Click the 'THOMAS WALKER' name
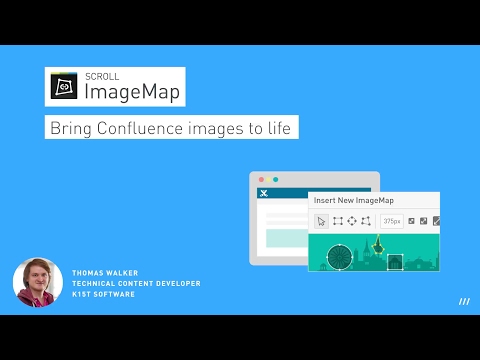This screenshot has width=480, height=360. (x=105, y=273)
